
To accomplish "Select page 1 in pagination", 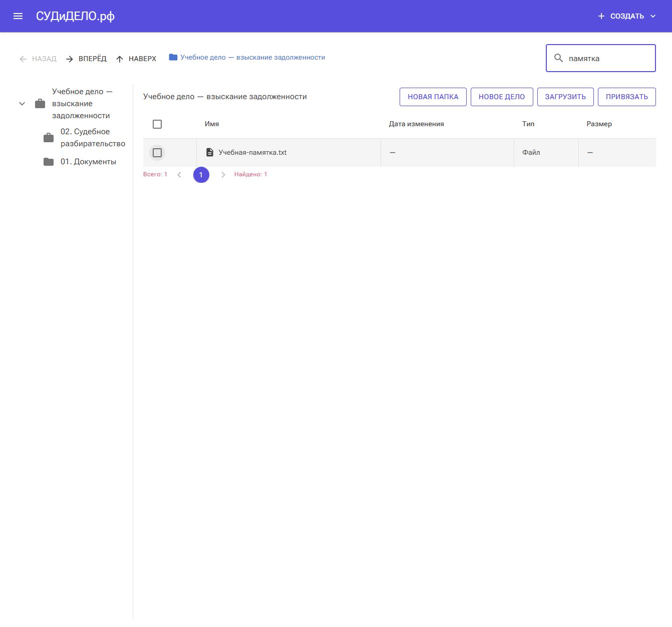I will [201, 175].
